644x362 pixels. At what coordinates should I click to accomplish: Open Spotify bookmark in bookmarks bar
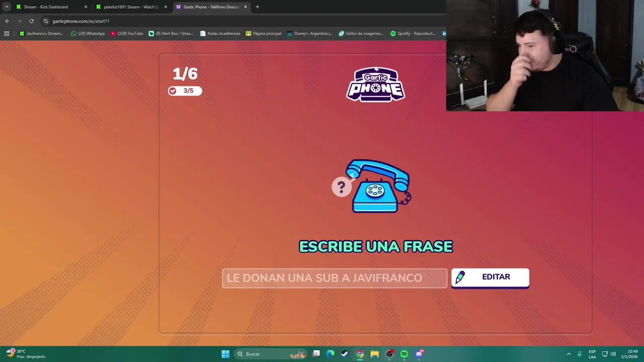(x=413, y=34)
